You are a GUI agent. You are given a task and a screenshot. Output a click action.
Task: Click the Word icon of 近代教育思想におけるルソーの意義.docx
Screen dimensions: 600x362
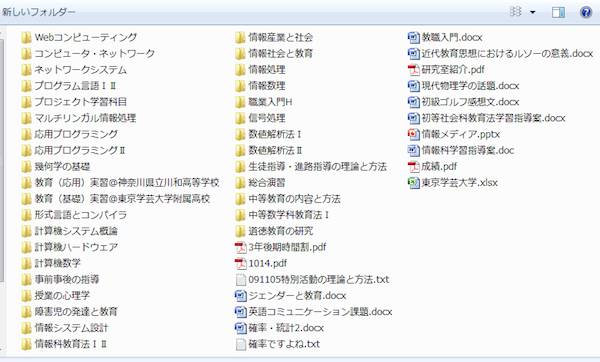coord(414,54)
